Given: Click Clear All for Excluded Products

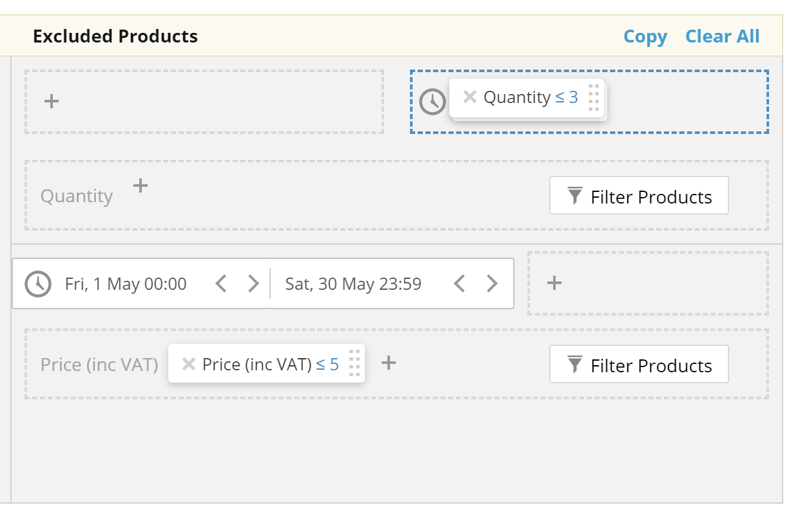Looking at the screenshot, I should (722, 36).
